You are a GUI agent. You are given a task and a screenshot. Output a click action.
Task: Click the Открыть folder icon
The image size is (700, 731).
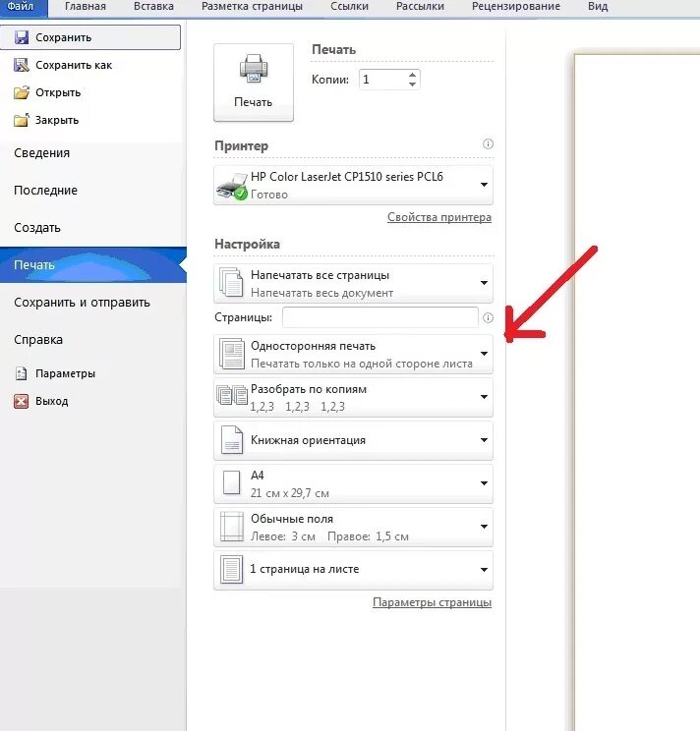coord(22,92)
